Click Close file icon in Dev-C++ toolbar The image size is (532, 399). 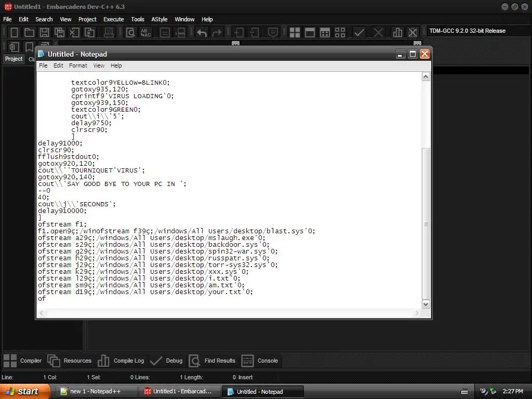pyautogui.click(x=74, y=33)
